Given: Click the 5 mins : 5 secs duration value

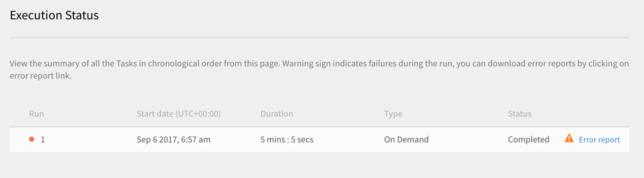Looking at the screenshot, I should coord(286,139).
